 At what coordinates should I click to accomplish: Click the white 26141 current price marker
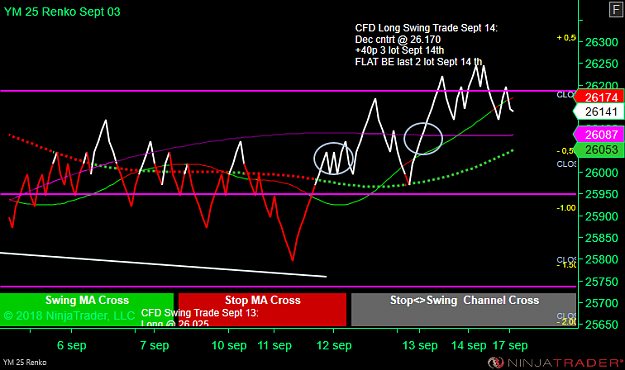pos(598,112)
